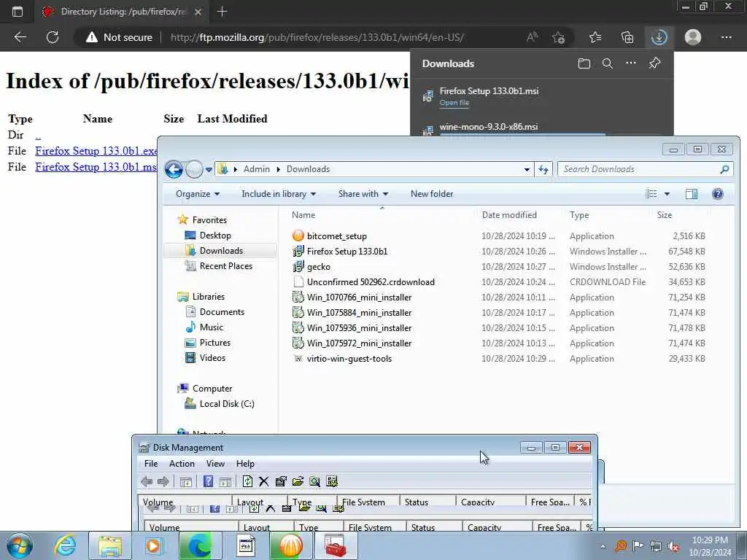Expand view options dropdown arrow in Explorer

(667, 194)
